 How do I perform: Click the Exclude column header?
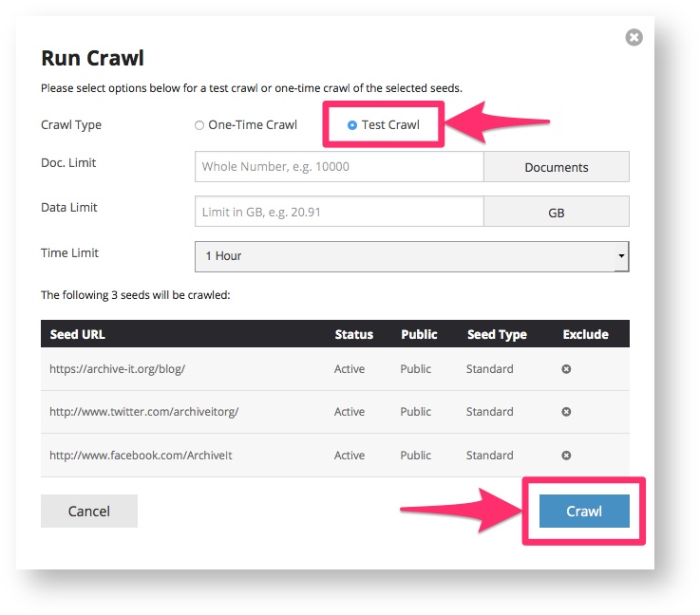pos(585,334)
